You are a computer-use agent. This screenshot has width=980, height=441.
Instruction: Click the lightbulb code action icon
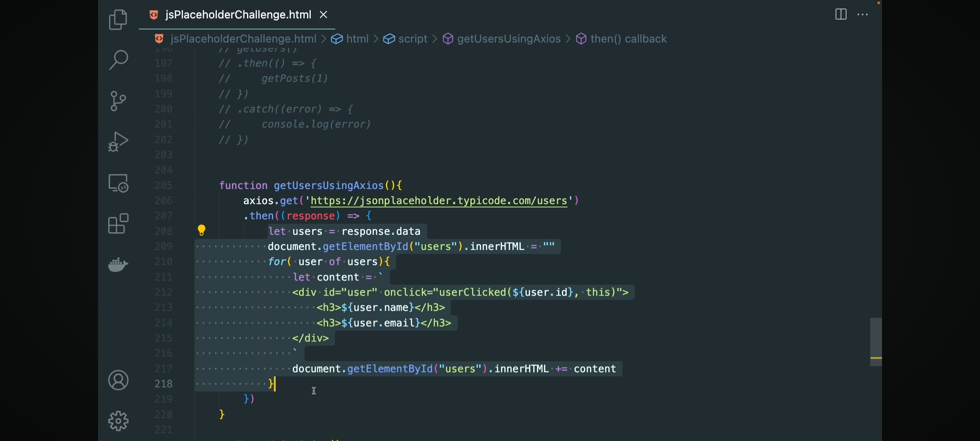pos(202,230)
